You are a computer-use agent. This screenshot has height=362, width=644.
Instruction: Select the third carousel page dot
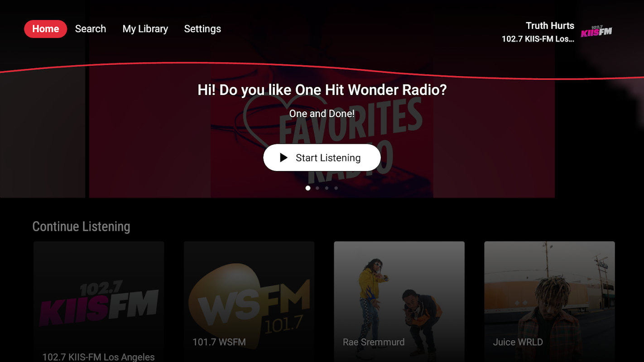[327, 188]
